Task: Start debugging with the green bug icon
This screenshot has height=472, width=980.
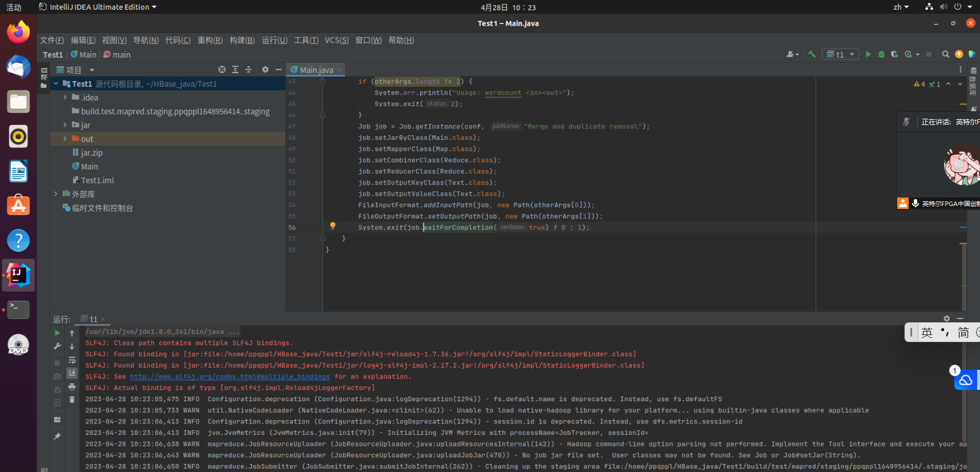Action: [x=881, y=54]
